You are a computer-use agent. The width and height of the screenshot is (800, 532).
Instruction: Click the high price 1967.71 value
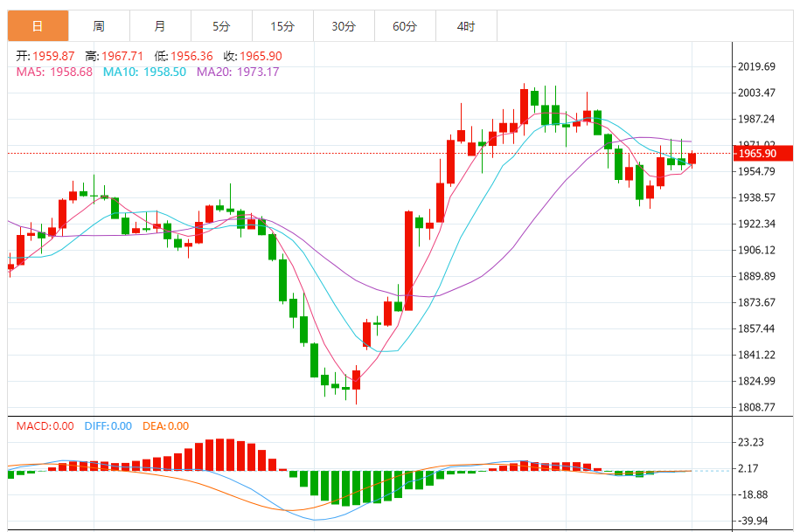122,56
